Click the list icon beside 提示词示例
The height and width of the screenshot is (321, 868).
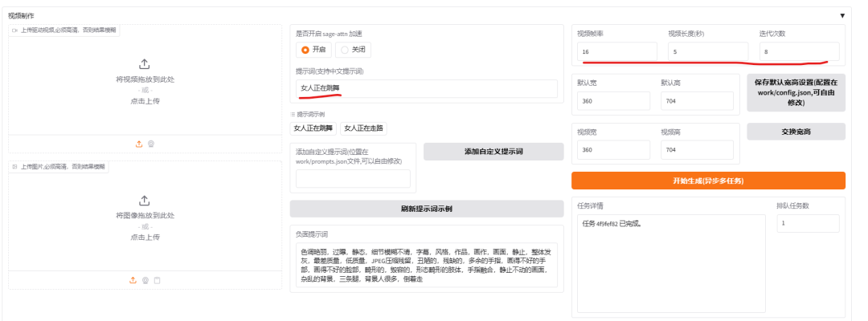293,115
